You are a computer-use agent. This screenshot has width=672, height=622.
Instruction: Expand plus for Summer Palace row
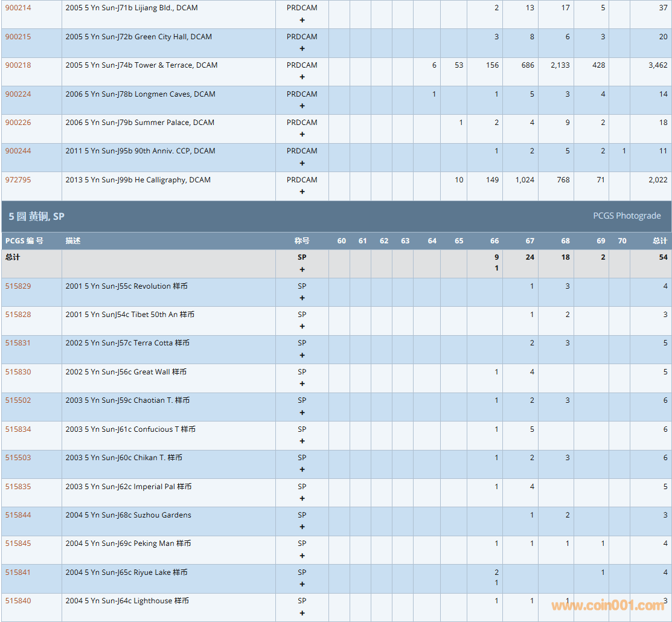pos(302,134)
